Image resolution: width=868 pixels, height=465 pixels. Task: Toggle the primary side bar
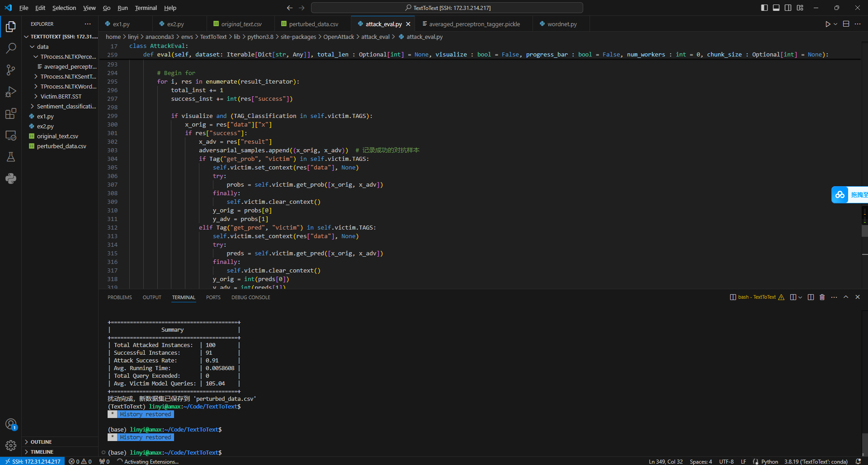tap(764, 8)
